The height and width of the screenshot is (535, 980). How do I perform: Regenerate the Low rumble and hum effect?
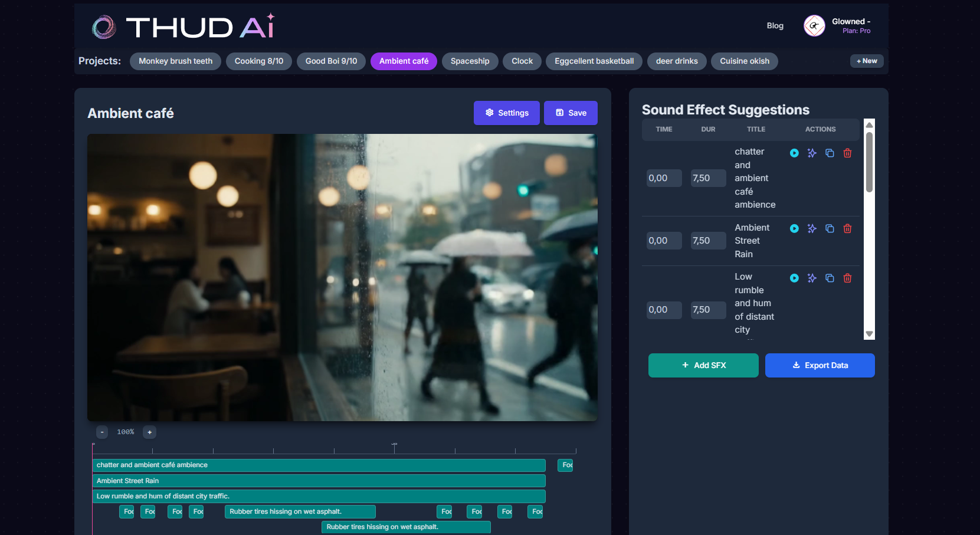tap(812, 278)
